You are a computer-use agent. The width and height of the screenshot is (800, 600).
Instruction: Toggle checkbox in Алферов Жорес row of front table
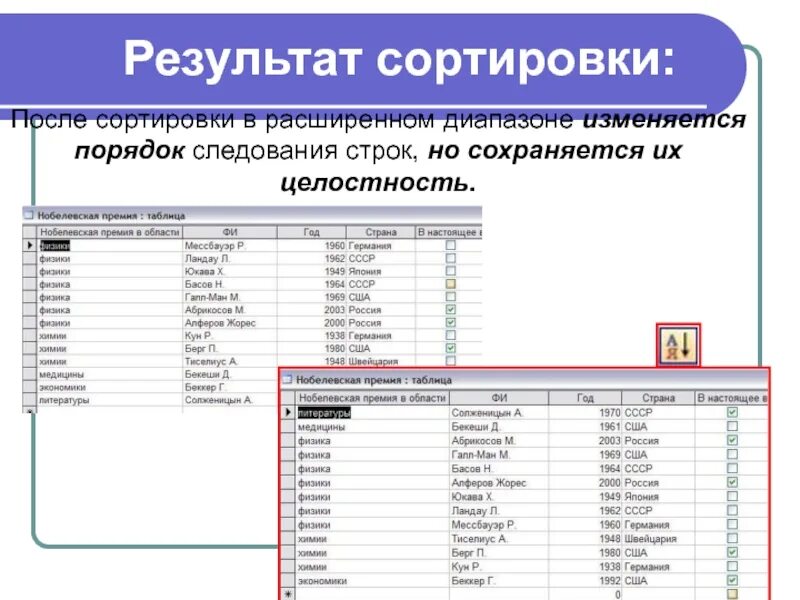(732, 482)
